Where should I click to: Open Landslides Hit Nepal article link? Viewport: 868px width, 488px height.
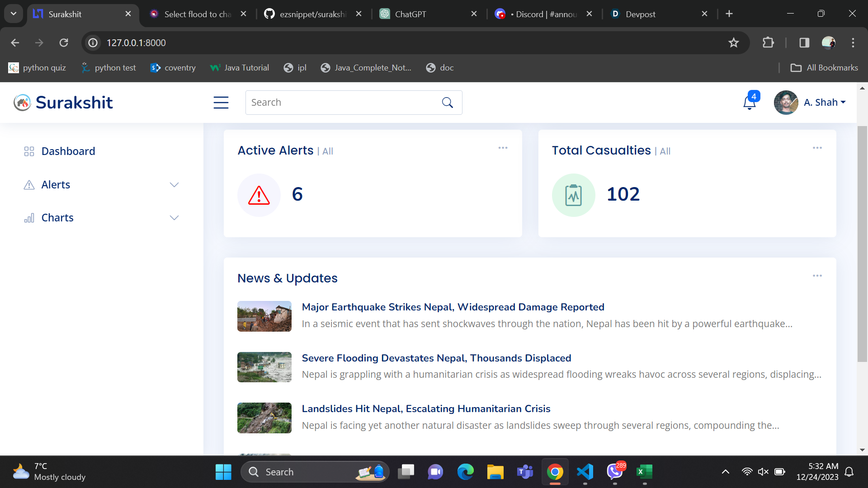click(x=426, y=409)
